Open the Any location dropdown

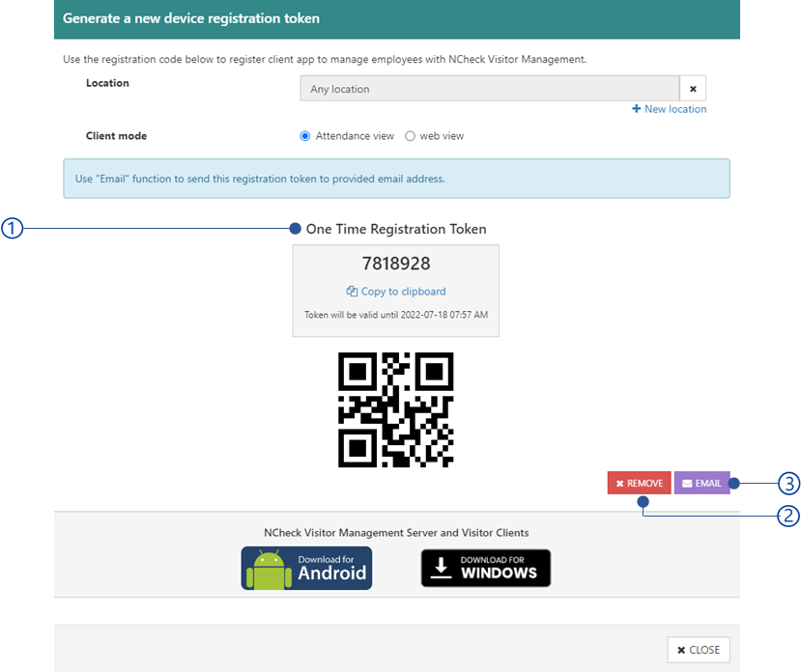(489, 89)
